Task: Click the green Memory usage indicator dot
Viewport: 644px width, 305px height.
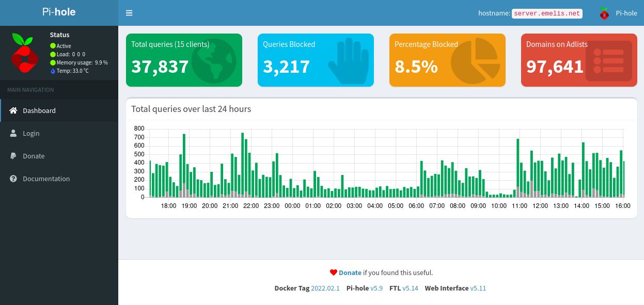Action: click(53, 62)
